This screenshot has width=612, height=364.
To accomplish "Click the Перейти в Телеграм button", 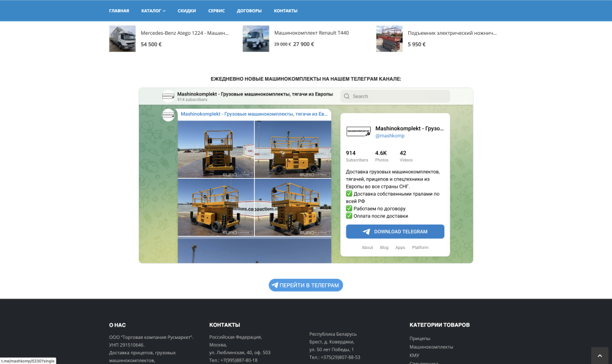I will tap(305, 285).
